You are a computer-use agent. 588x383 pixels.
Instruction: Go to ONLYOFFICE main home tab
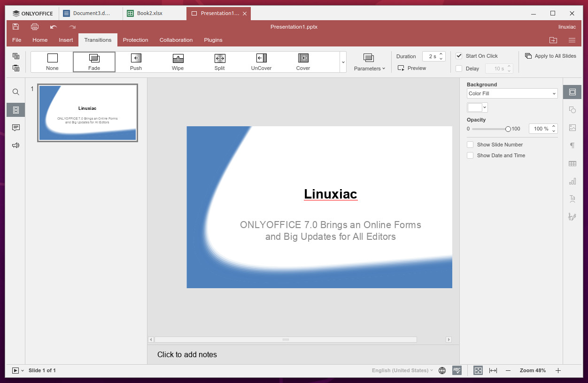pos(33,13)
